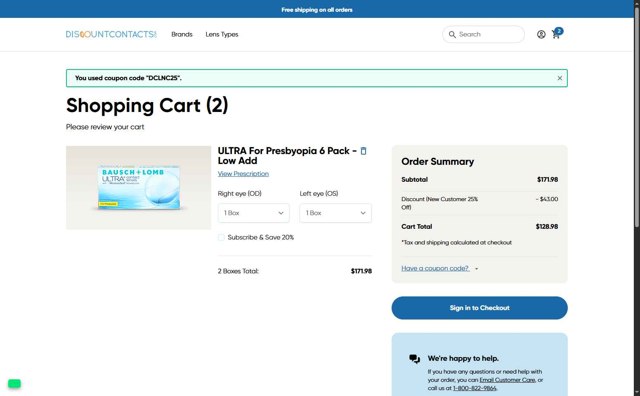
Task: Open the green chat widget
Action: [x=14, y=383]
